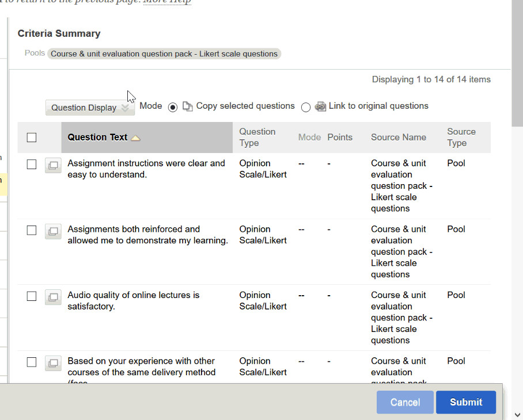
Task: Click the Question Text sort arrow icon
Action: tap(135, 138)
